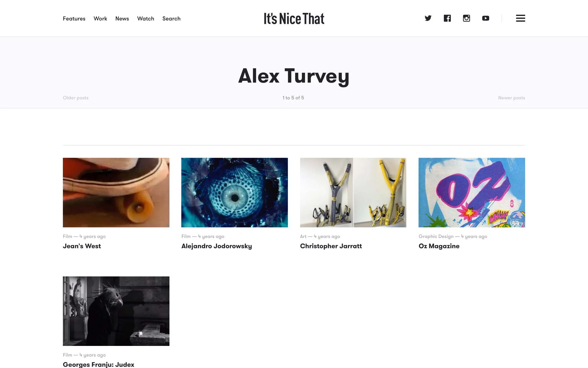Go to Newer posts
Viewport: 588px width, 368px height.
(512, 98)
